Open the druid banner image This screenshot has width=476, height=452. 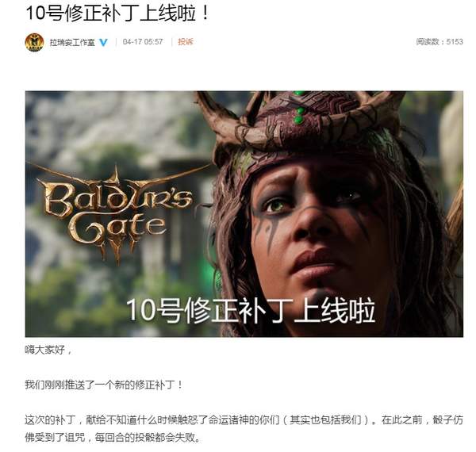click(x=244, y=214)
